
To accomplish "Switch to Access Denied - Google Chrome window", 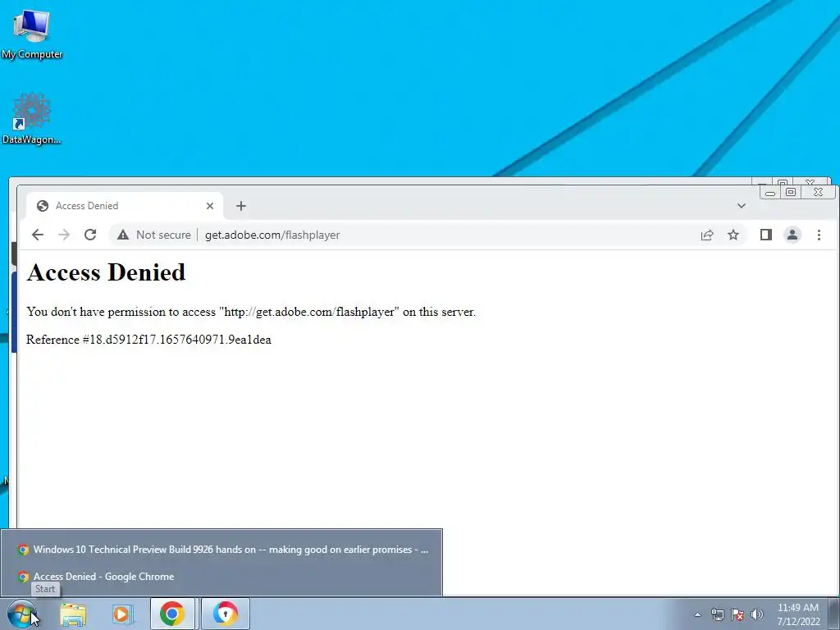I will (221, 577).
